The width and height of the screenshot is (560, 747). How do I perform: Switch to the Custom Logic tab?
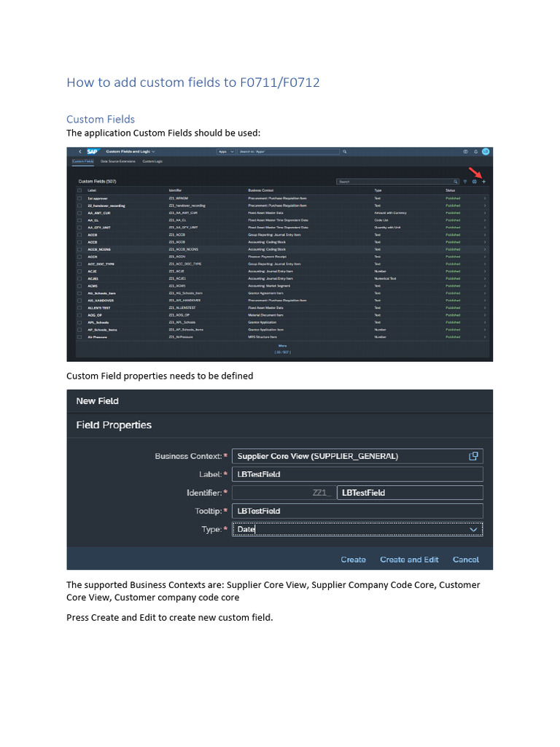tap(152, 161)
